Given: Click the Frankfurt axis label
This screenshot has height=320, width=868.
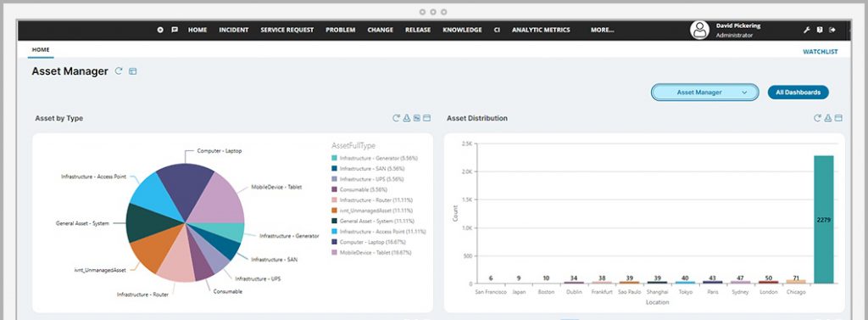Looking at the screenshot, I should (602, 292).
